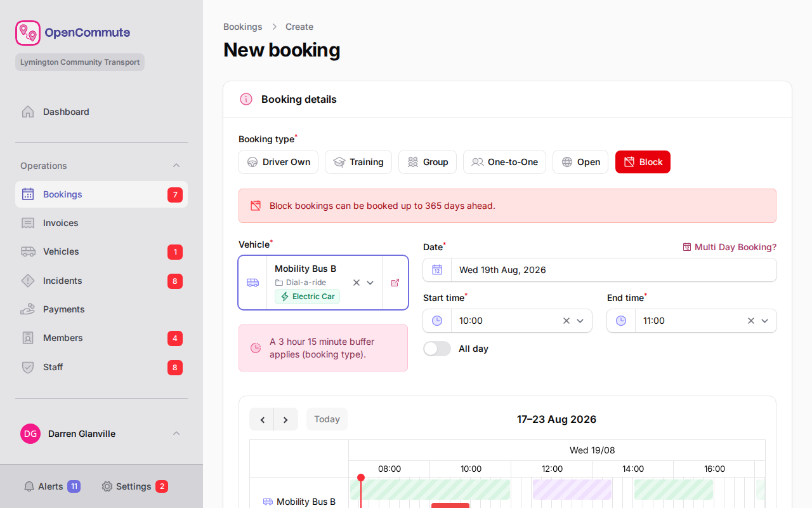Screen dimensions: 812x508
Task: Click the End time clock icon
Action: point(621,321)
